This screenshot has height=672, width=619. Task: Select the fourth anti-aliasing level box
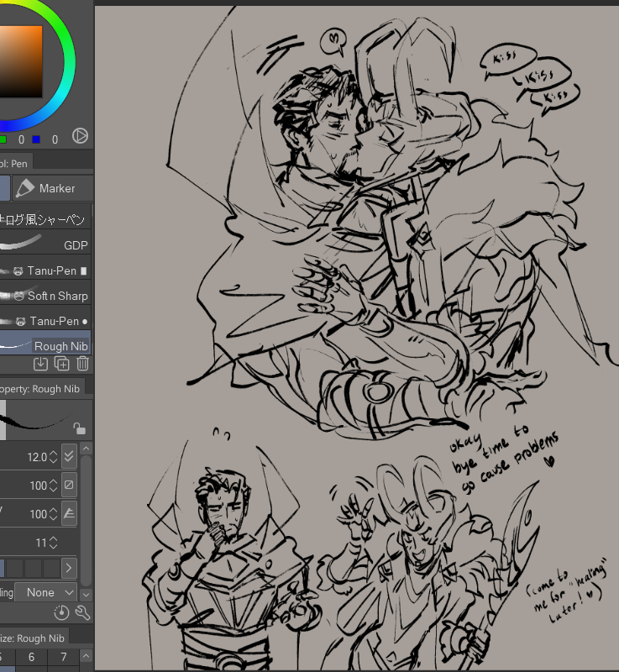[51, 568]
